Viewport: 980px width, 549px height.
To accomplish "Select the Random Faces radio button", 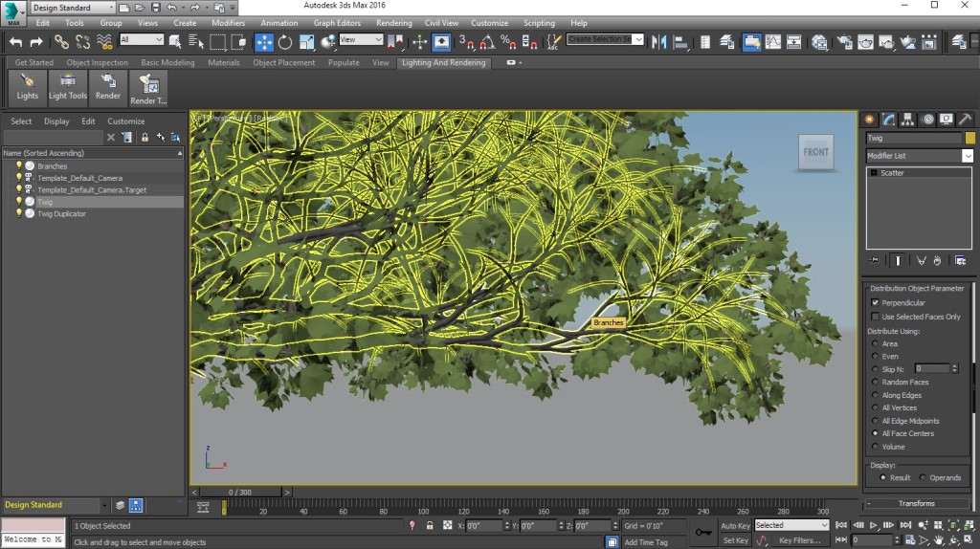I will tap(875, 382).
